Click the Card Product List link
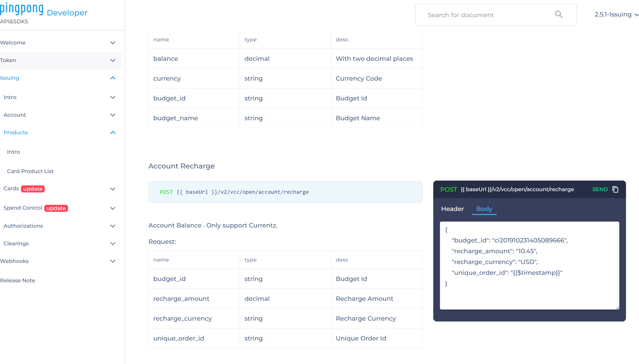 click(30, 171)
